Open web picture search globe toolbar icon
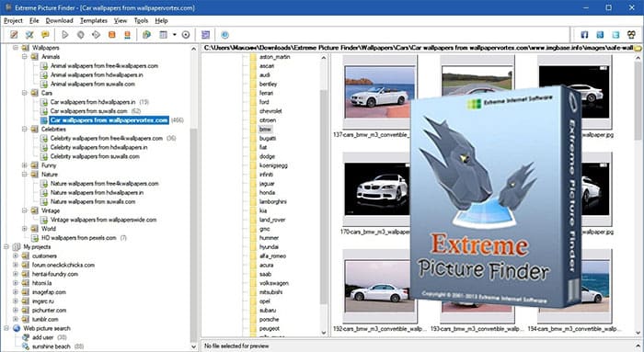644x352 pixels. click(146, 35)
